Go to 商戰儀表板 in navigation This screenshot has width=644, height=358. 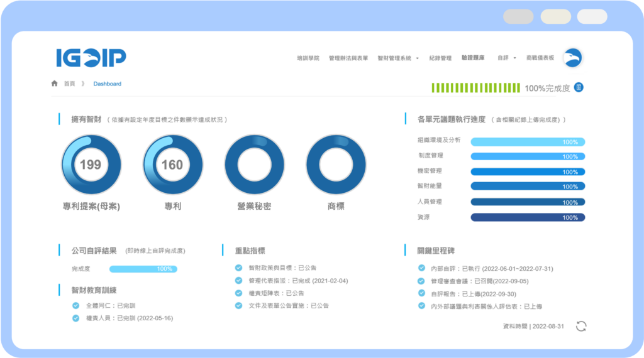tap(540, 58)
